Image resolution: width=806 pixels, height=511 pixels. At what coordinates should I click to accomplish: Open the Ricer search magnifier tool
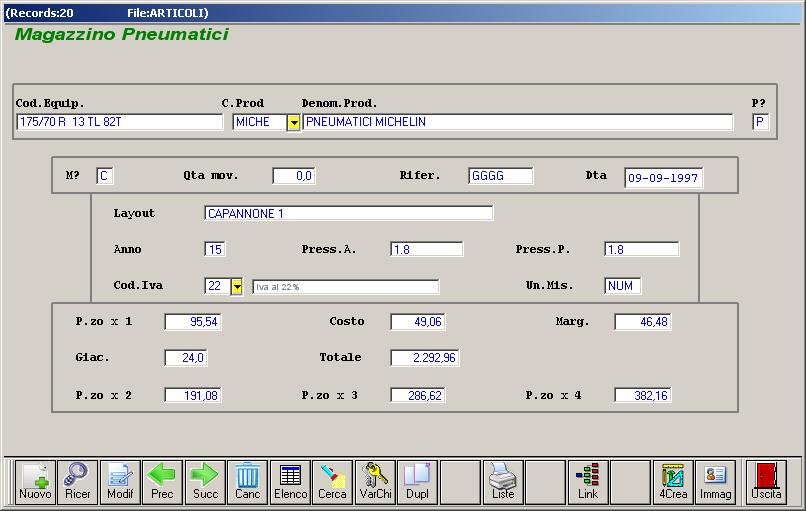tap(78, 481)
